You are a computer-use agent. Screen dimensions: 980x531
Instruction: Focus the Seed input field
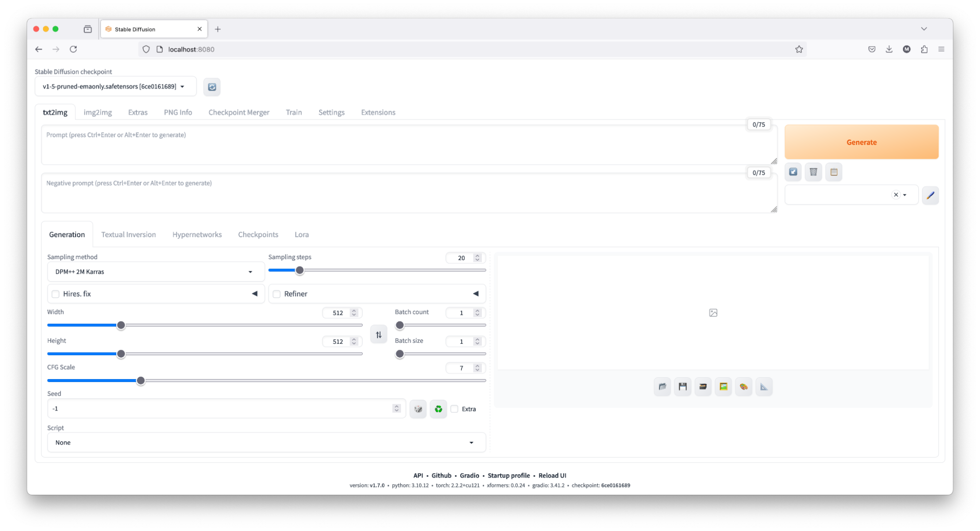226,409
